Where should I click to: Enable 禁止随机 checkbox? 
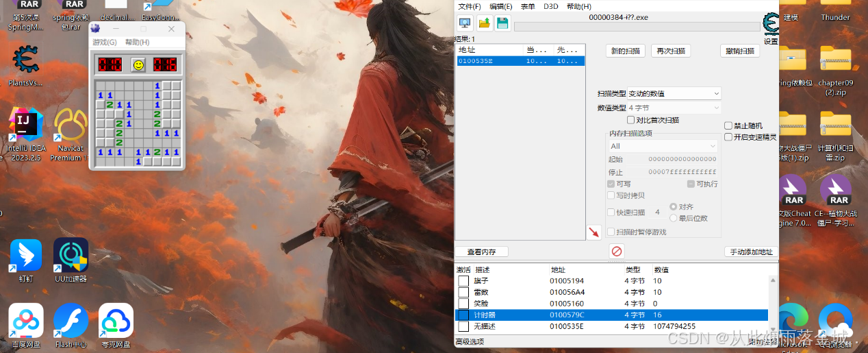pyautogui.click(x=728, y=125)
